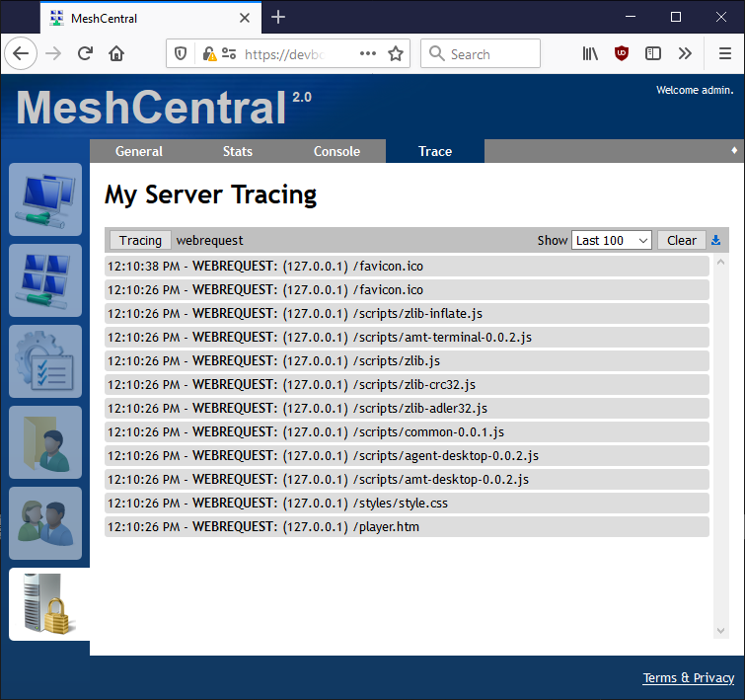Image resolution: width=745 pixels, height=700 pixels.
Task: Select the /scripts/common-0.0.1.js trace entry
Action: click(407, 432)
